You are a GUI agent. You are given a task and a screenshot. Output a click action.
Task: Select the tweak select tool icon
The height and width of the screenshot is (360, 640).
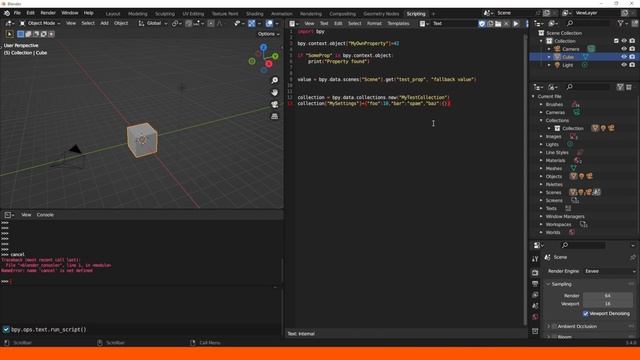pyautogui.click(x=9, y=34)
